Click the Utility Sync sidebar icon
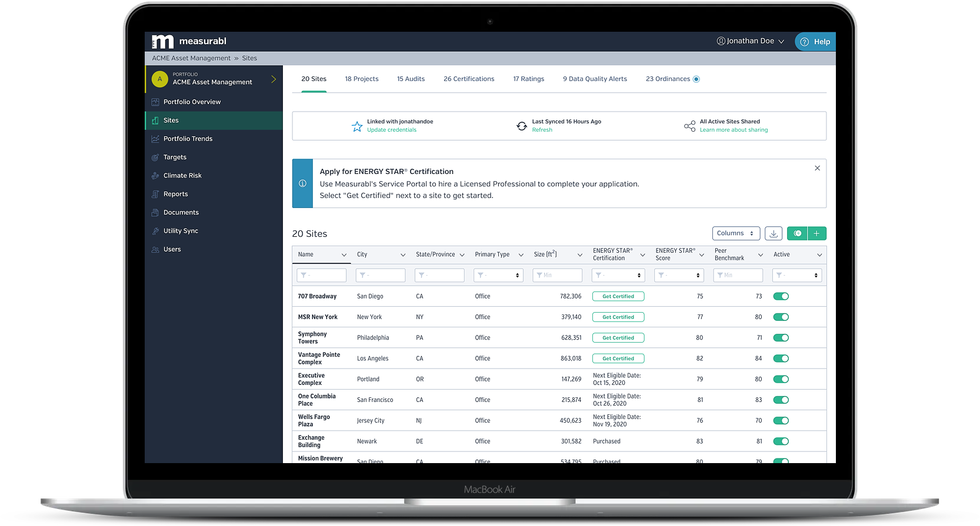 (155, 231)
